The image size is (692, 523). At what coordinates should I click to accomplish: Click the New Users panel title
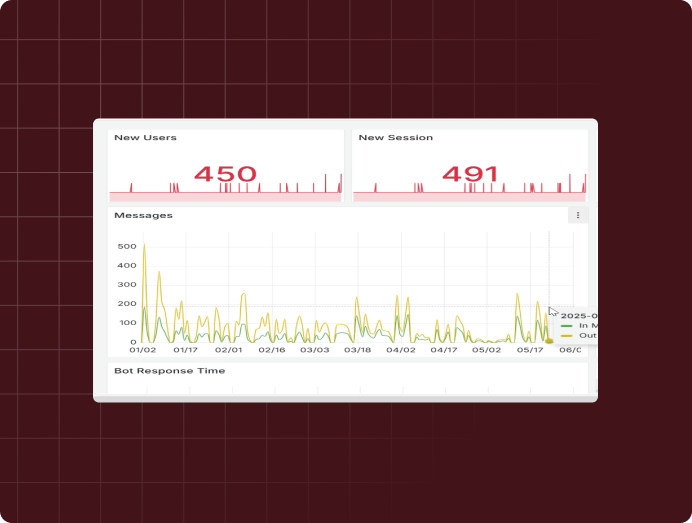click(145, 138)
